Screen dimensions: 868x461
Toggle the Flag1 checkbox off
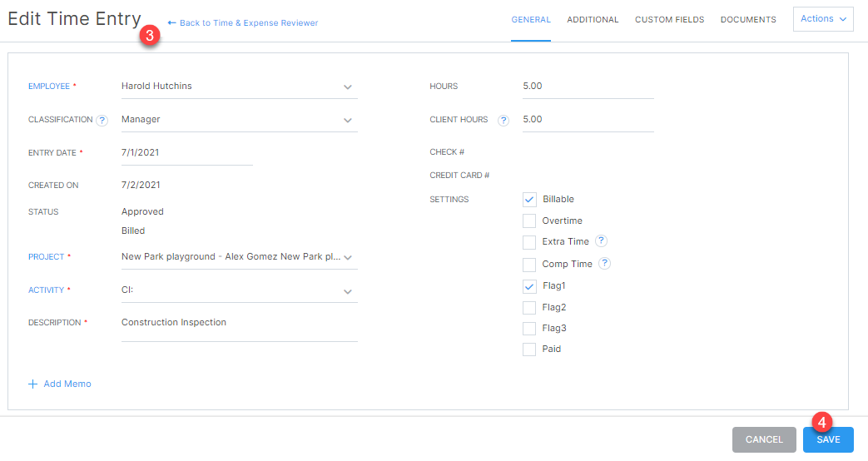(x=529, y=286)
